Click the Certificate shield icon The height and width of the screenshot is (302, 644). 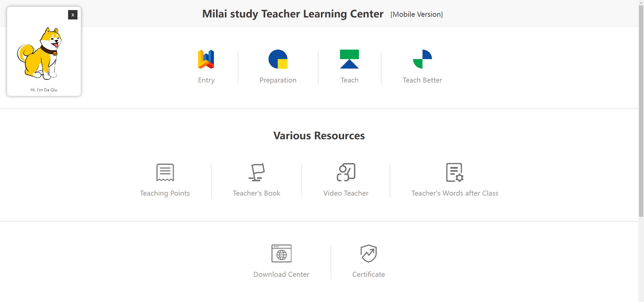tap(368, 254)
